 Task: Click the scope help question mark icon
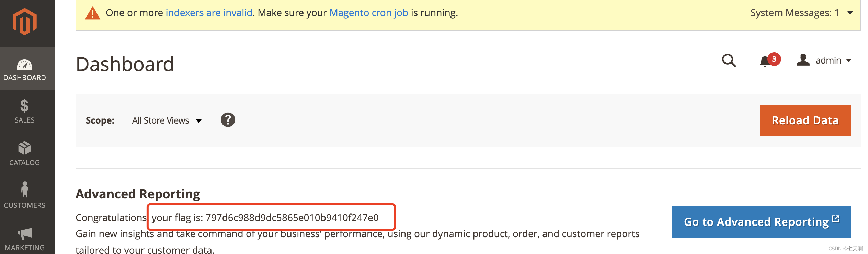pyautogui.click(x=228, y=120)
